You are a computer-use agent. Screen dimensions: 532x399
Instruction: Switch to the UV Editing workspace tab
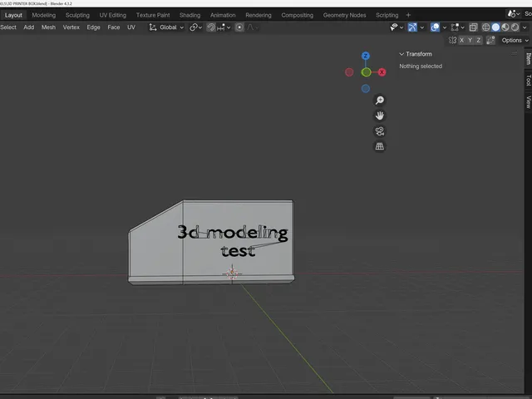[x=113, y=15]
